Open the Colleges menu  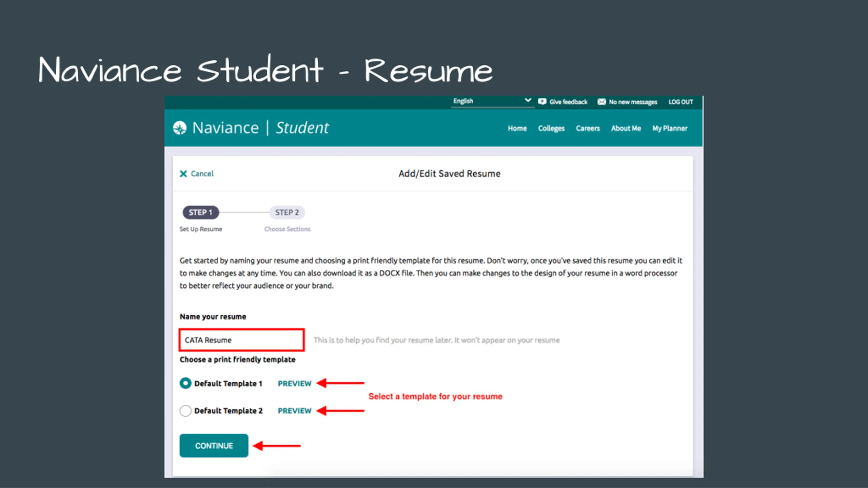551,128
